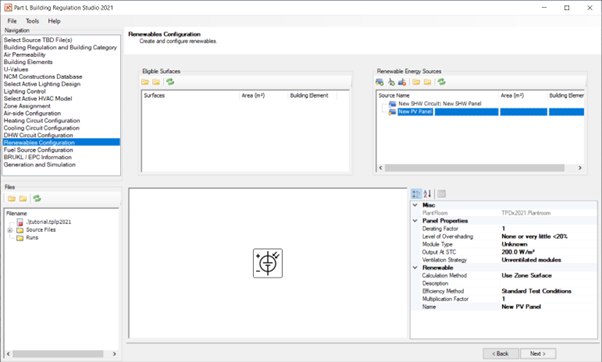This screenshot has width=602, height=362.
Task: Click the green refresh icon in Renewable Energy Sources
Action: 442,82
